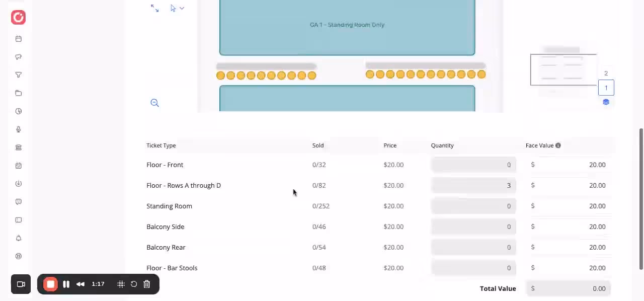Open the smiley chat bubble icon

click(x=19, y=202)
